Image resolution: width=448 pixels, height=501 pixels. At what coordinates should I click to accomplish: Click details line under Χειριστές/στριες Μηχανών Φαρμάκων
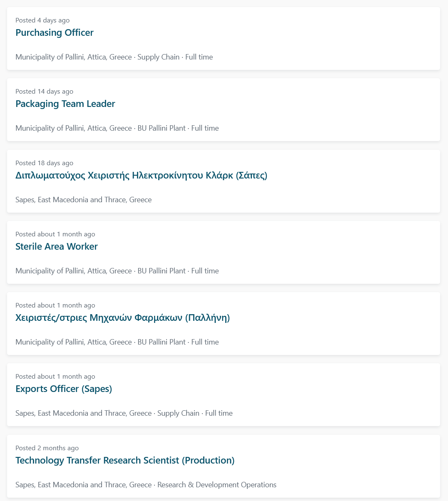click(x=117, y=342)
